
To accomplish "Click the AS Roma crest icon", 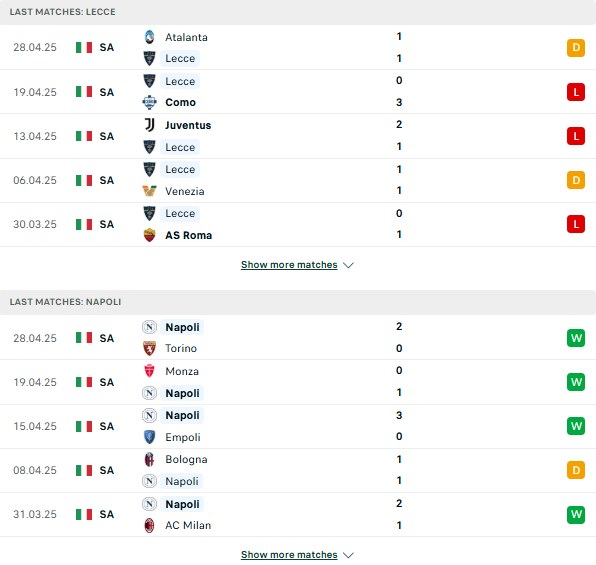I will 149,235.
